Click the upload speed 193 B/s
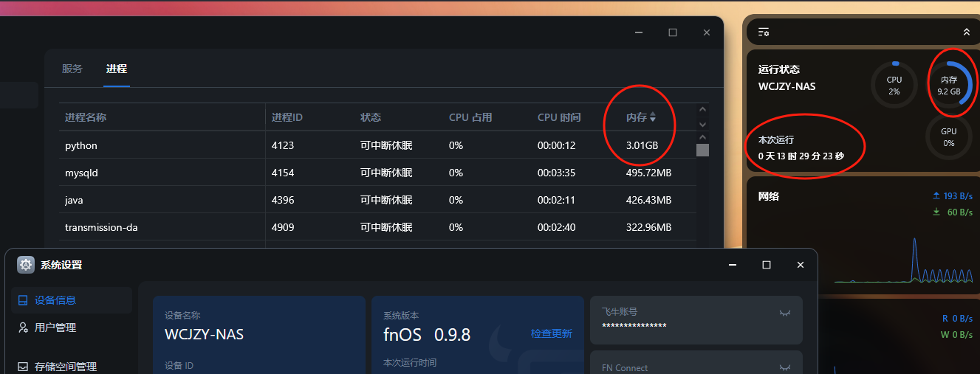This screenshot has width=980, height=374. 951,196
